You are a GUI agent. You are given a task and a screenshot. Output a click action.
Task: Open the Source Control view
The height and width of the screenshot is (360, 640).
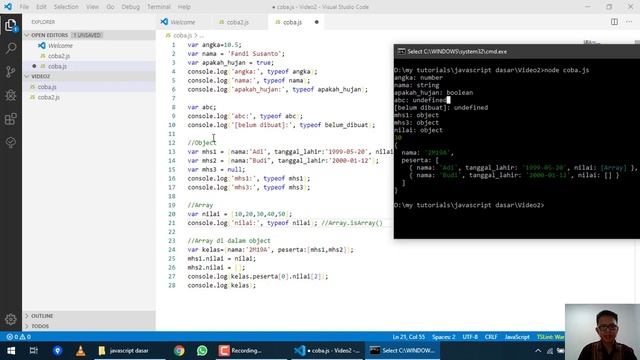point(11,72)
